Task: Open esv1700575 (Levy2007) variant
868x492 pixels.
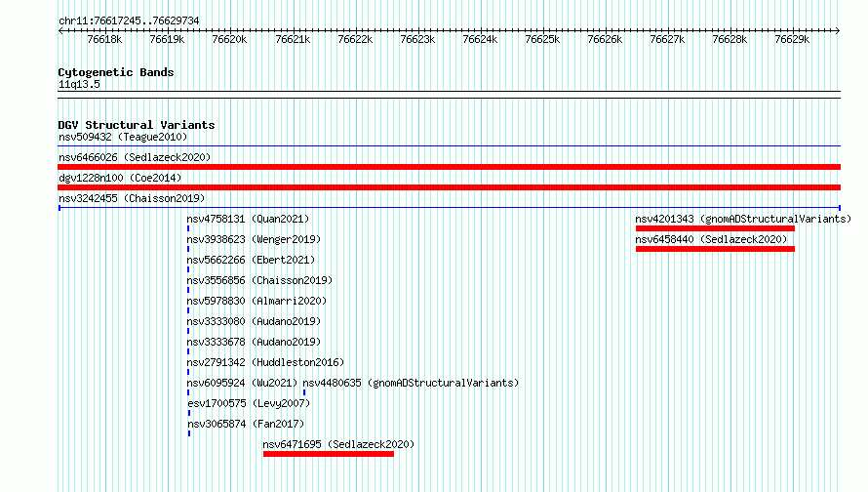Action: point(249,403)
